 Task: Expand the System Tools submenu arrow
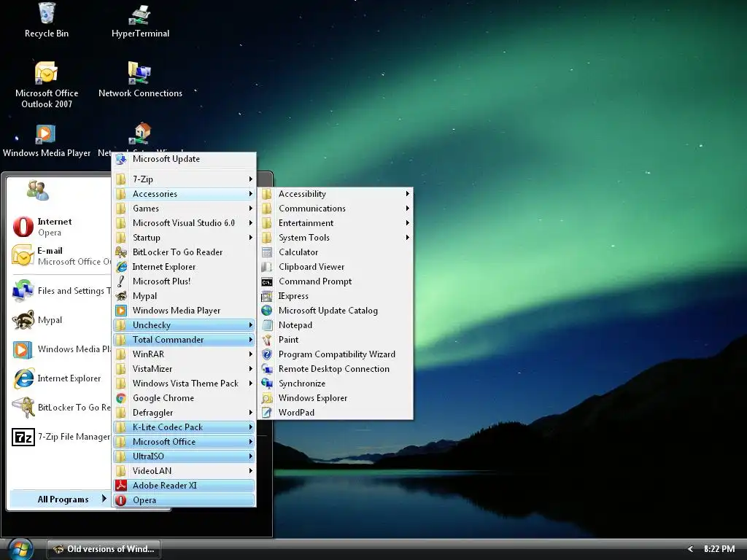click(407, 237)
